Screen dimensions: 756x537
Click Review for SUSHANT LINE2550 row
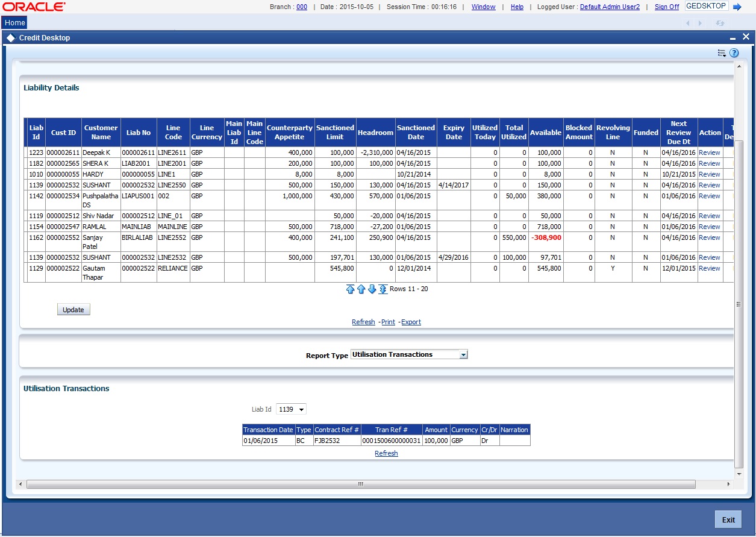(x=709, y=185)
